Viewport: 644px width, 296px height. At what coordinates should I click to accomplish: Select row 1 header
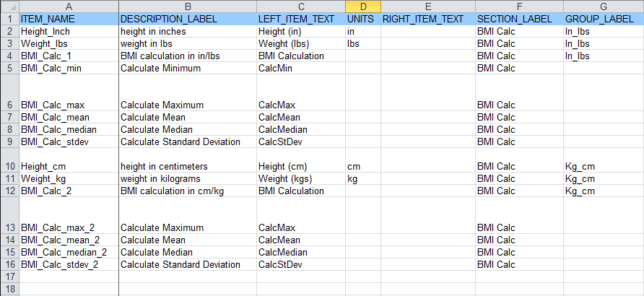pyautogui.click(x=9, y=18)
